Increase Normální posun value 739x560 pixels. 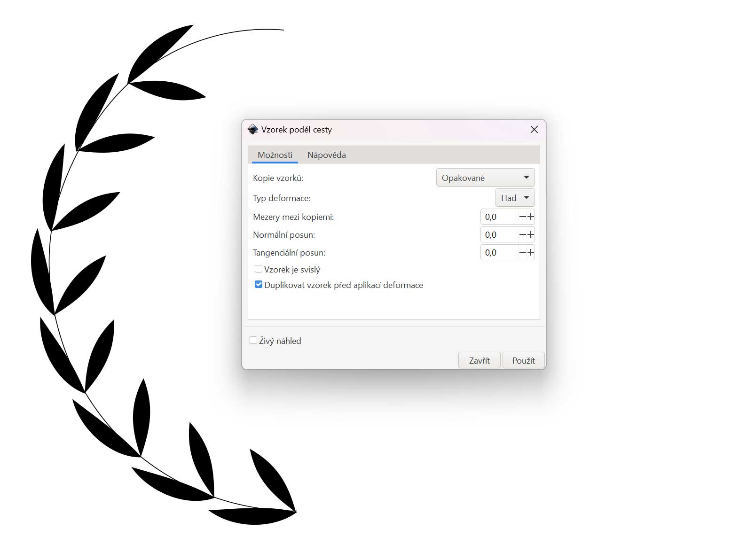[531, 235]
